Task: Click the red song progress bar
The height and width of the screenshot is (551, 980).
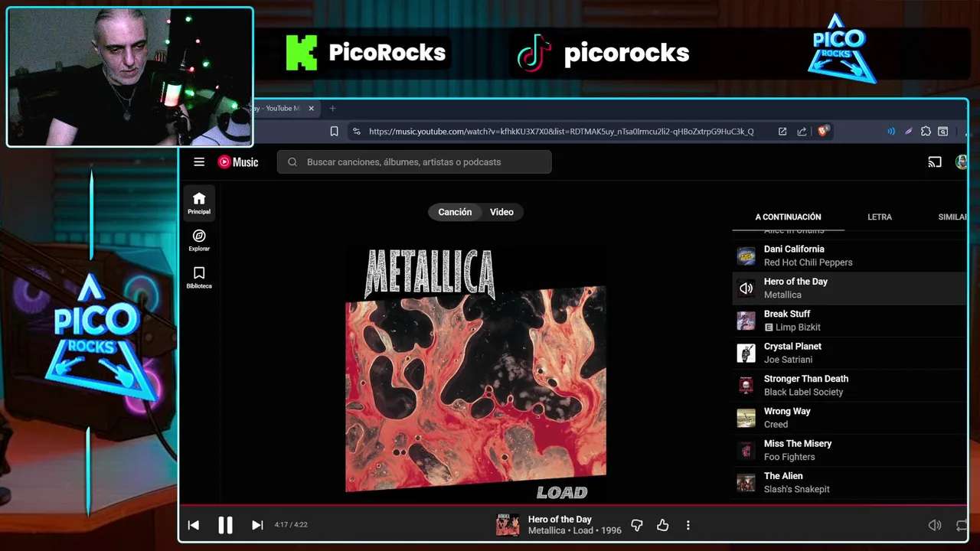Action: pyautogui.click(x=573, y=505)
